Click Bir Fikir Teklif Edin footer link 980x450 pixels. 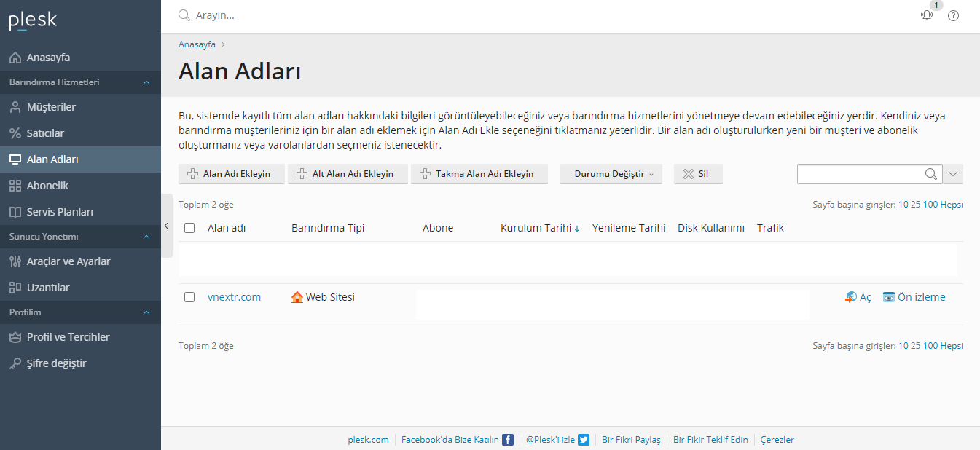tap(710, 440)
